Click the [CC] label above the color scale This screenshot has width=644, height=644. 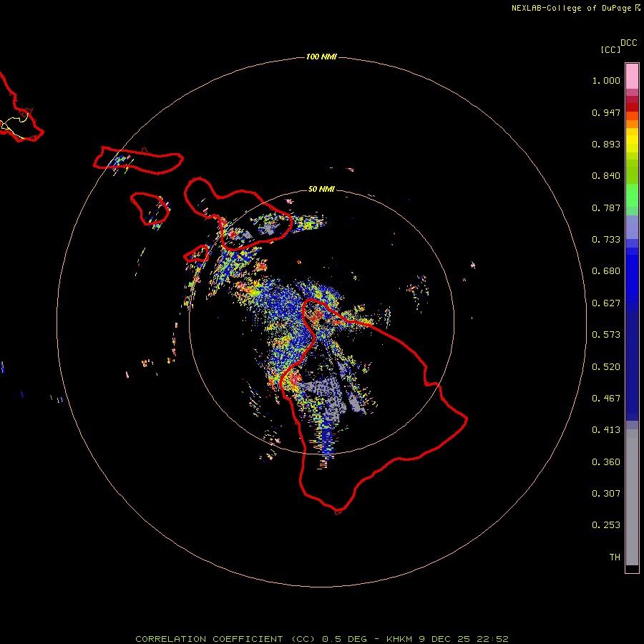[x=610, y=49]
